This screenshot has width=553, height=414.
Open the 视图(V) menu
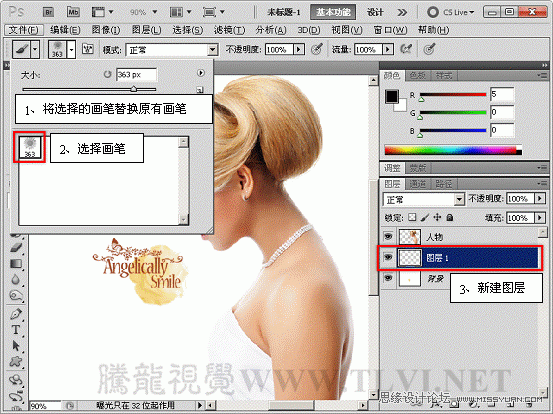(347, 30)
